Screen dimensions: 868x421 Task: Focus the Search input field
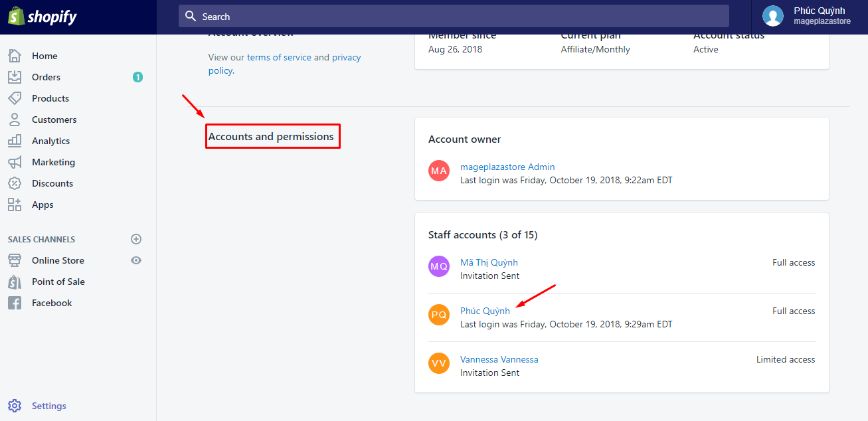coord(454,16)
